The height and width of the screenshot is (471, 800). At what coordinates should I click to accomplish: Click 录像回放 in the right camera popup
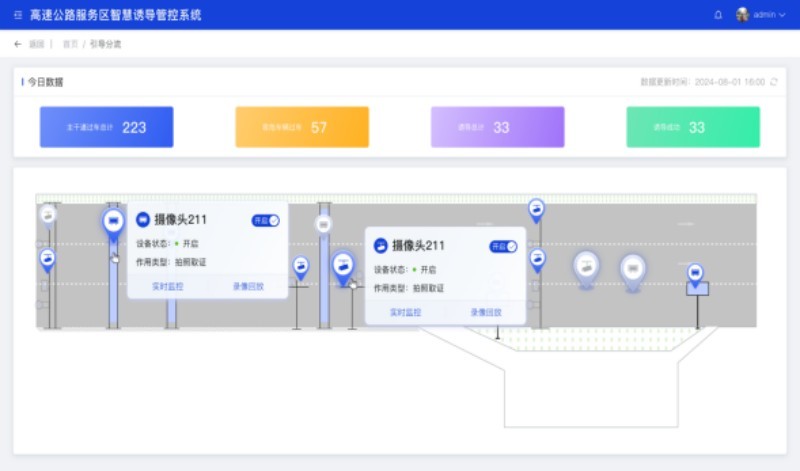[486, 312]
